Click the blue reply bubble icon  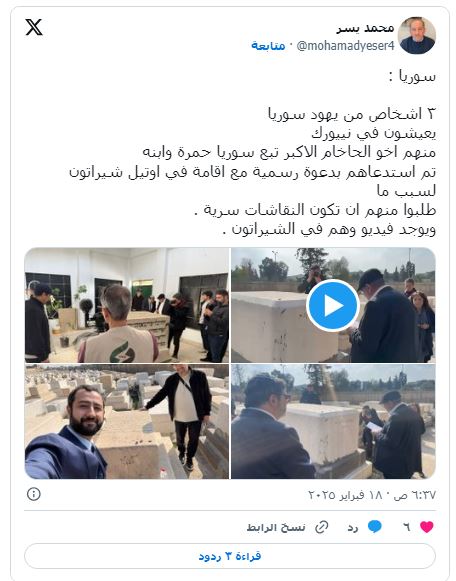click(375, 527)
